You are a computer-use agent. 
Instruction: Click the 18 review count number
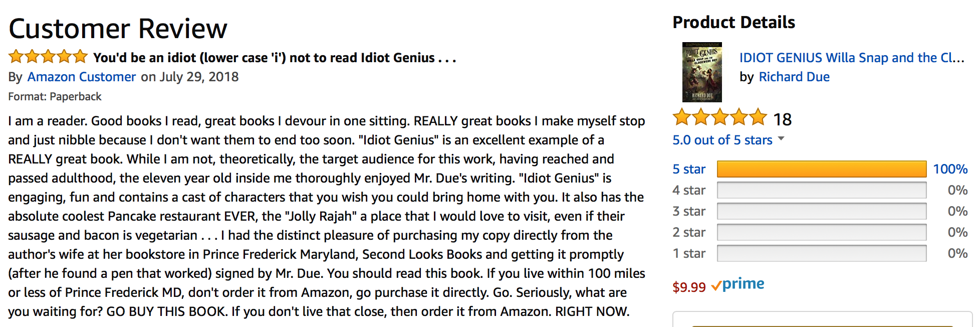pyautogui.click(x=782, y=119)
